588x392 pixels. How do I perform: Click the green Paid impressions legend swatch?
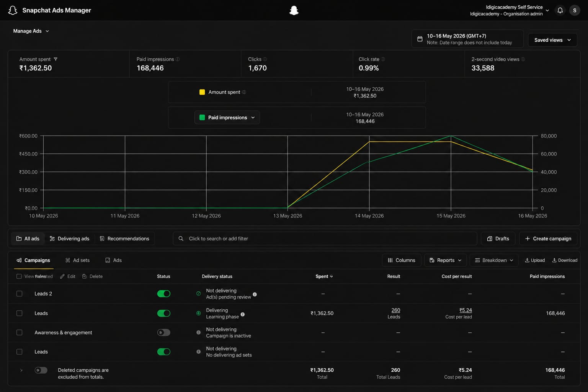(x=202, y=118)
